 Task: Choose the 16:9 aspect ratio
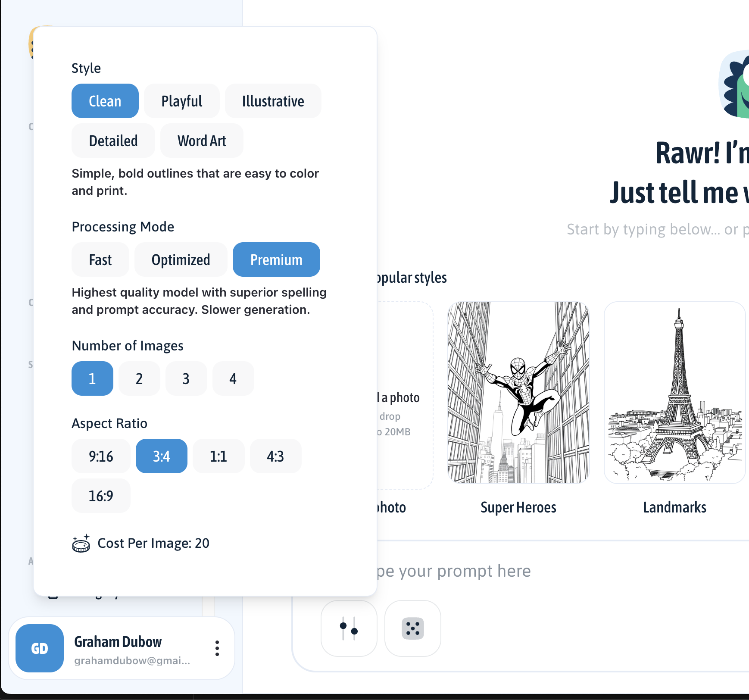pos(101,496)
